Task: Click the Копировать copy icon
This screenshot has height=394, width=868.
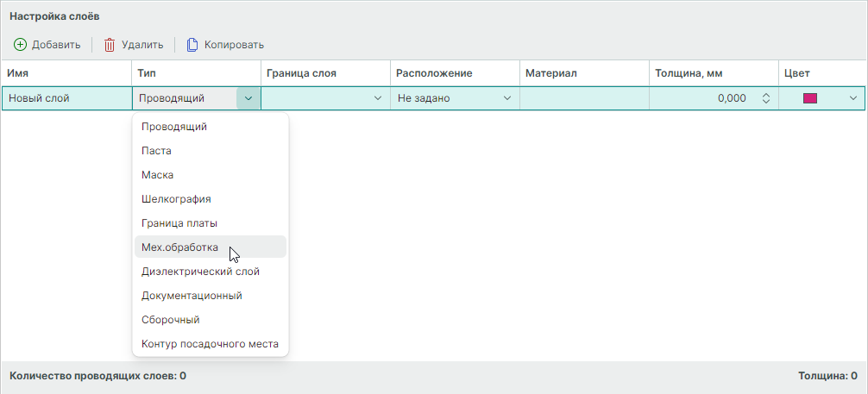Action: (x=192, y=45)
